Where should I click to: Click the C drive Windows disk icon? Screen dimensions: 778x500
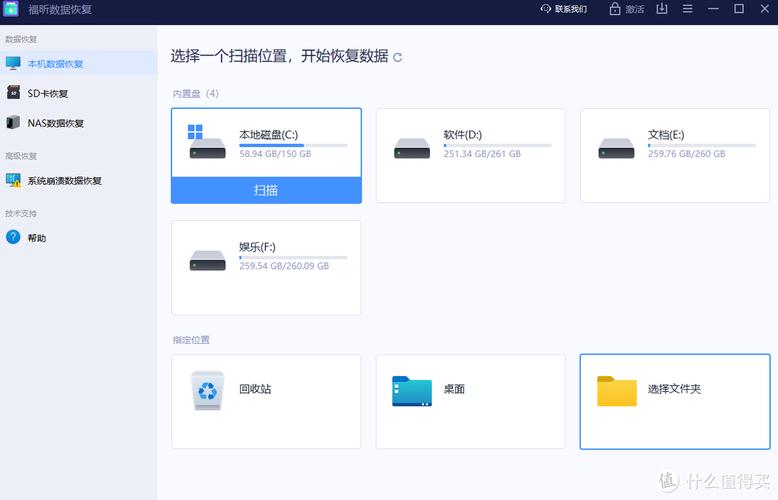[207, 142]
